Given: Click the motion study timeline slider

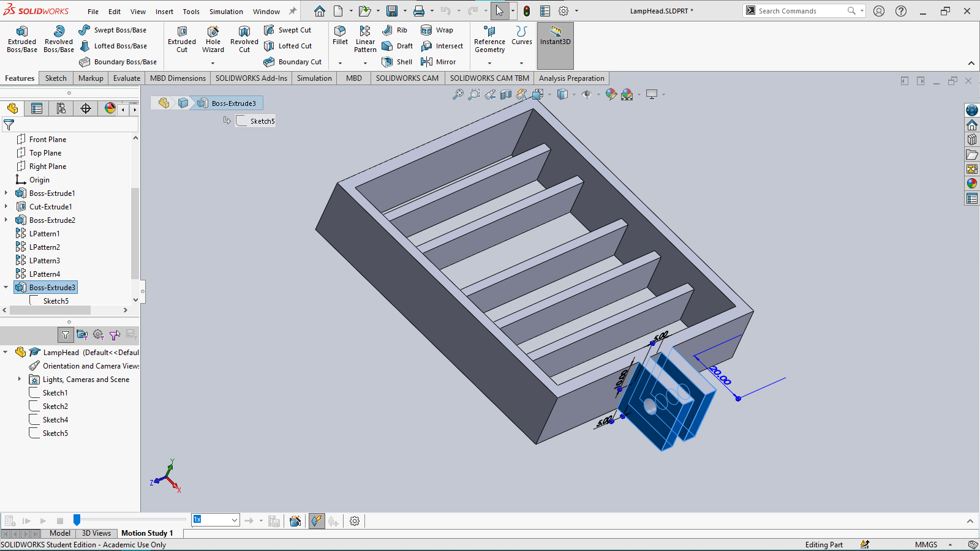Looking at the screenshot, I should (x=77, y=520).
